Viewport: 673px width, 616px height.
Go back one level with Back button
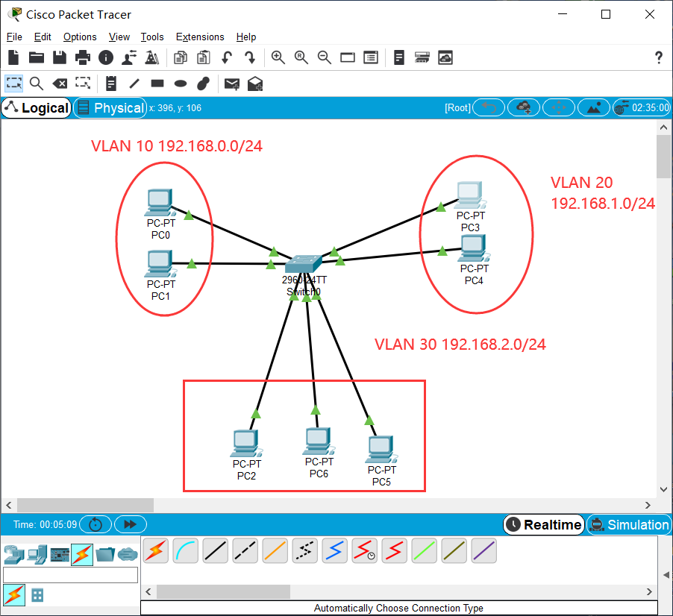[x=489, y=107]
